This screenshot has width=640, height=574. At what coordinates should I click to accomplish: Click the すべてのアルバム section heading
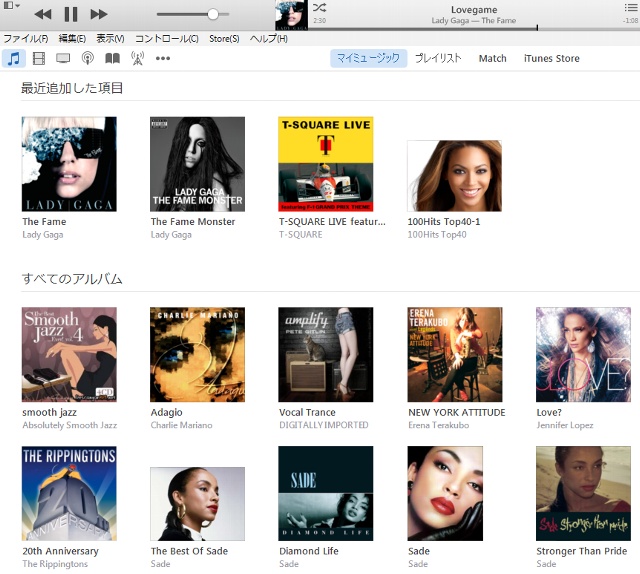72,279
